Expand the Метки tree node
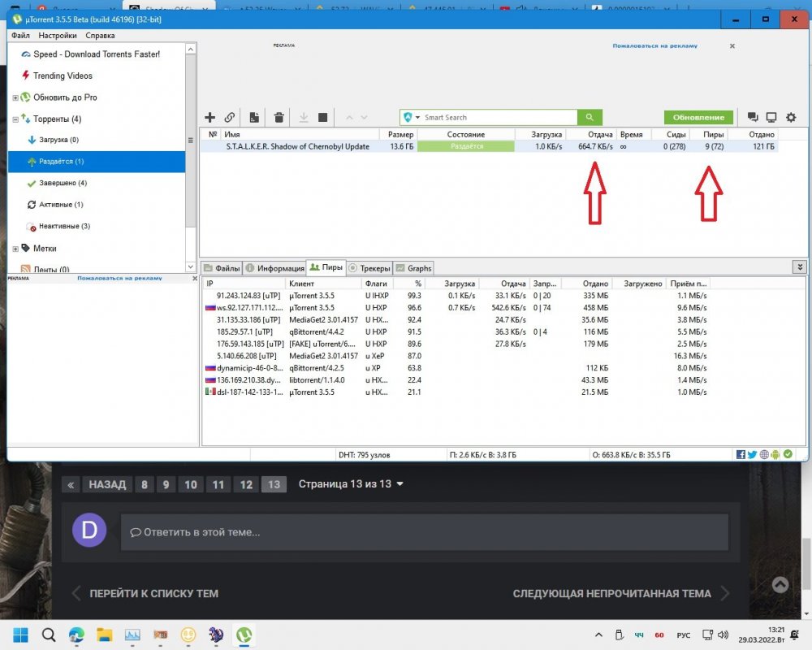Screen dimensions: 812x650 click(15, 249)
